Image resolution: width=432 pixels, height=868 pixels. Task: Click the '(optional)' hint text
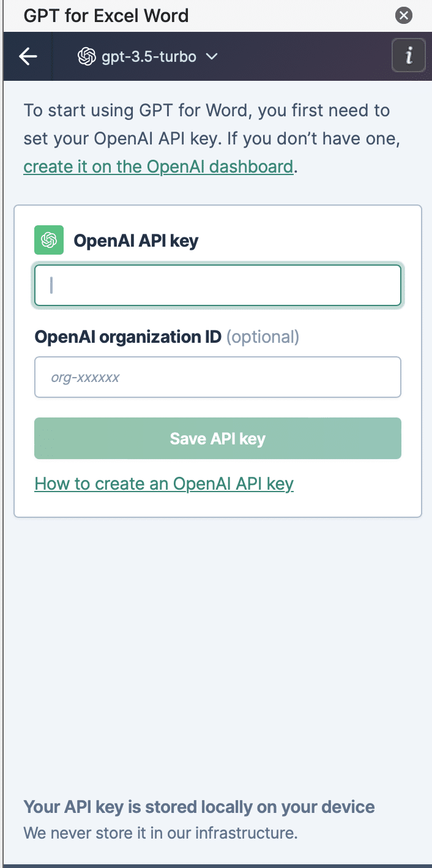point(263,337)
